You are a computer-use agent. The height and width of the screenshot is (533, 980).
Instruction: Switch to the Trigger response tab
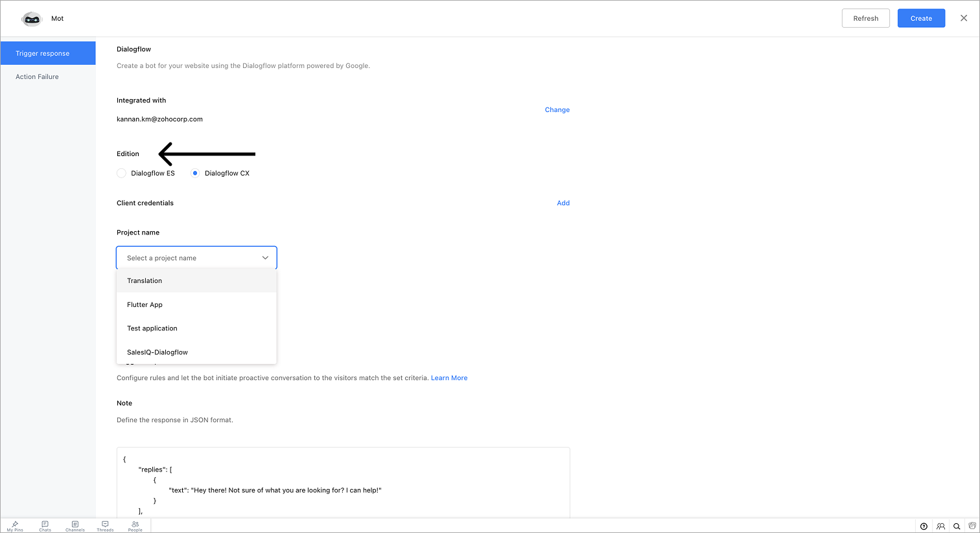43,54
